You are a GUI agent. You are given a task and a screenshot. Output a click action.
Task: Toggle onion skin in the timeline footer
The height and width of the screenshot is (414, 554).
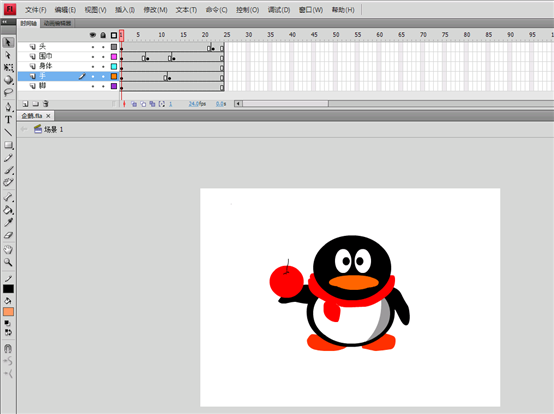(134, 104)
